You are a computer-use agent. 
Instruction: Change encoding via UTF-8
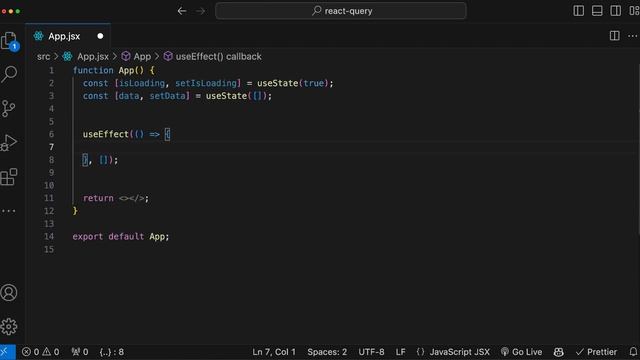click(371, 352)
